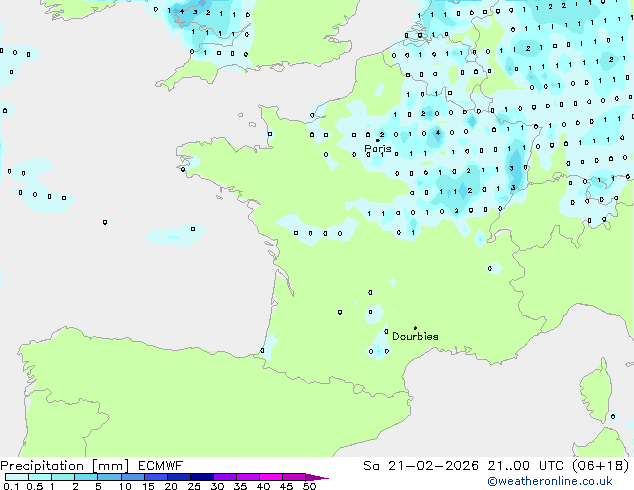The width and height of the screenshot is (634, 490).
Task: Pick the 20–25 mm legend swatch
Action: coord(179,477)
